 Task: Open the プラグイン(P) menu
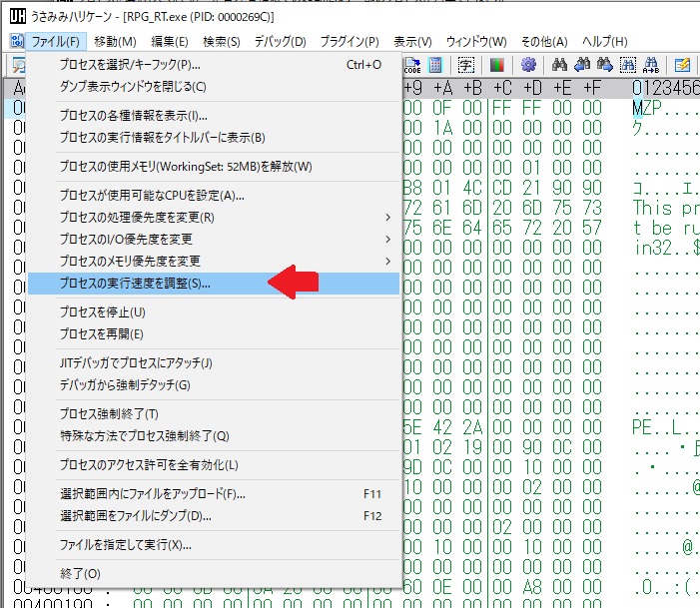(350, 41)
